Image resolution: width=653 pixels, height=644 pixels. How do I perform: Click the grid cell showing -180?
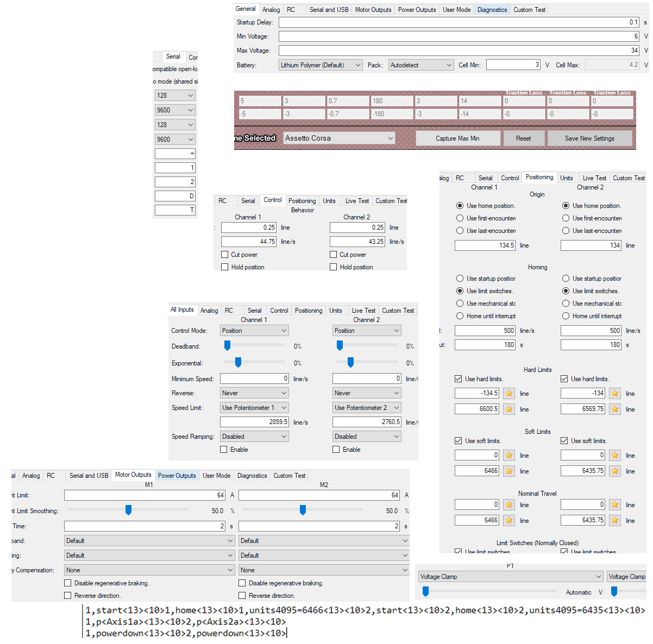392,114
